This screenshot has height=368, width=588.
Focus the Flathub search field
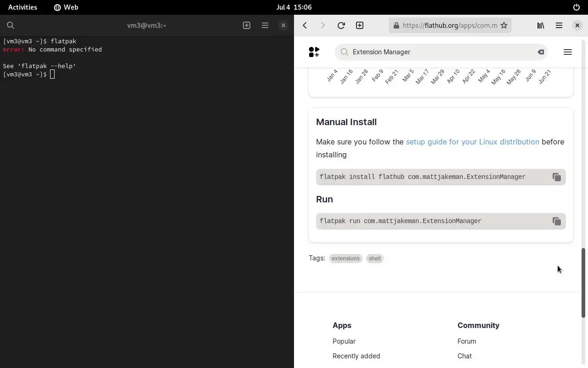(442, 52)
